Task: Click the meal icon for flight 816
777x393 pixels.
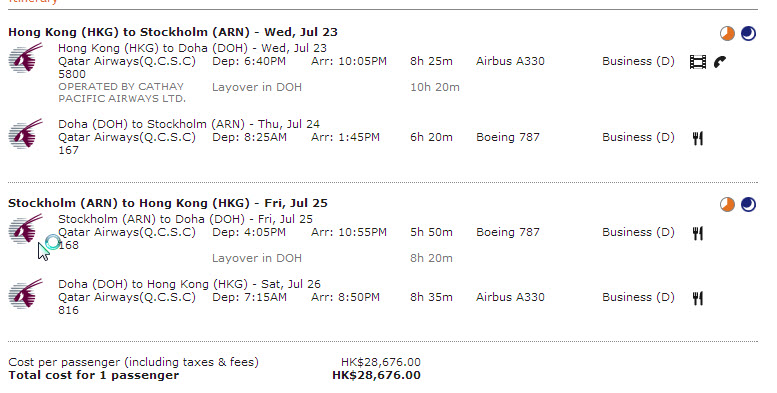Action: click(x=698, y=298)
